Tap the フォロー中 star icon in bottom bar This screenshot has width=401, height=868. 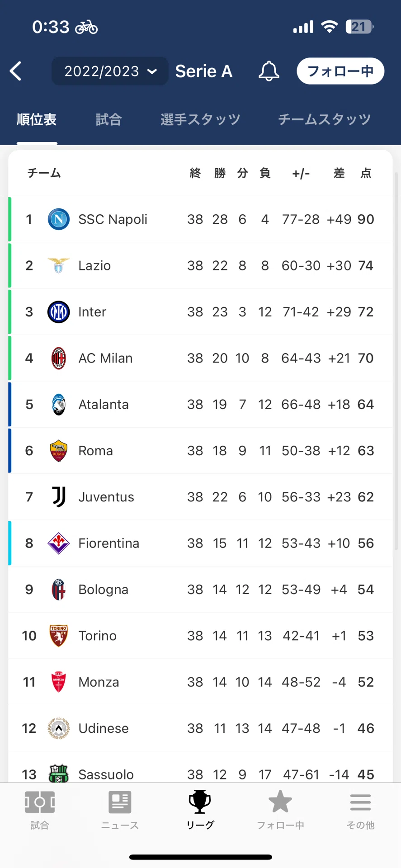click(x=280, y=801)
